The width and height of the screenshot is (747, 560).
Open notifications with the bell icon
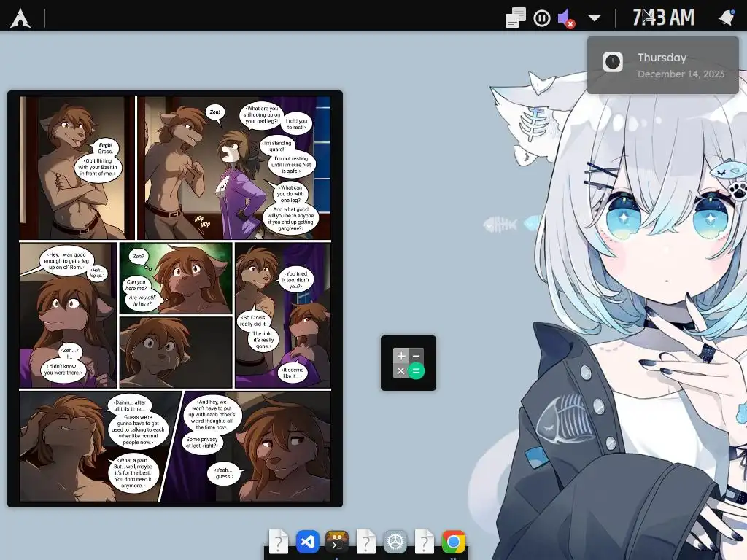(x=727, y=17)
